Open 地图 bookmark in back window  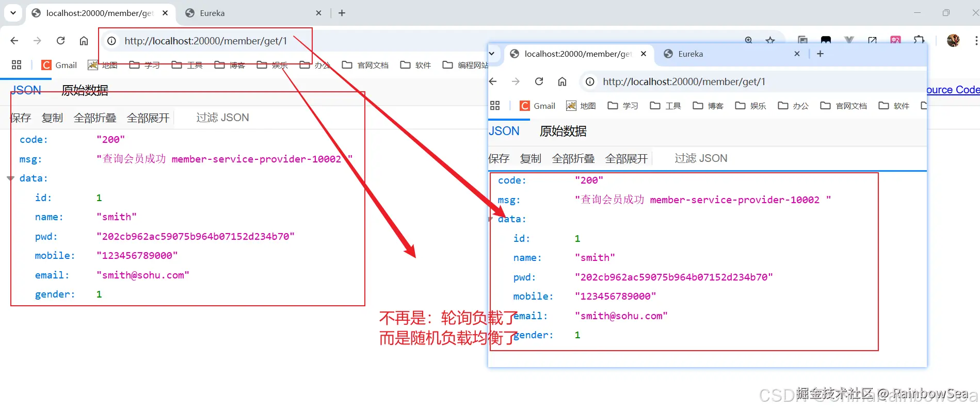pyautogui.click(x=103, y=65)
